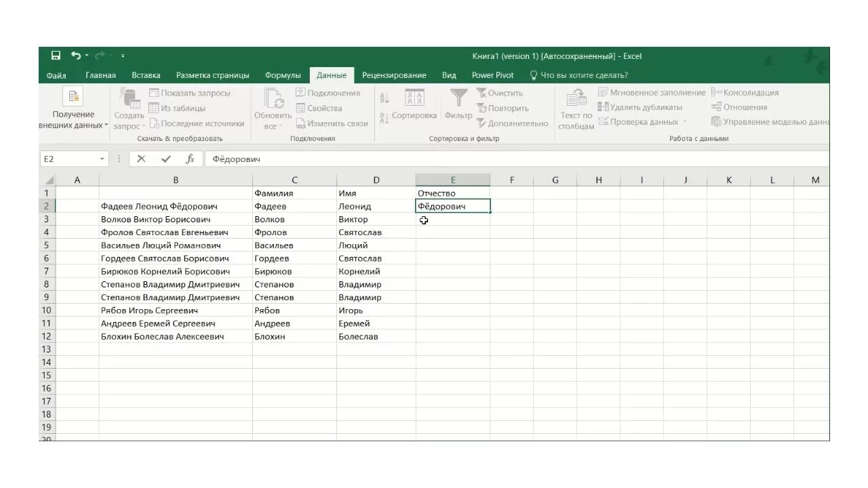868x488 pixels.
Task: Click cell Игорь in column D
Action: 376,310
